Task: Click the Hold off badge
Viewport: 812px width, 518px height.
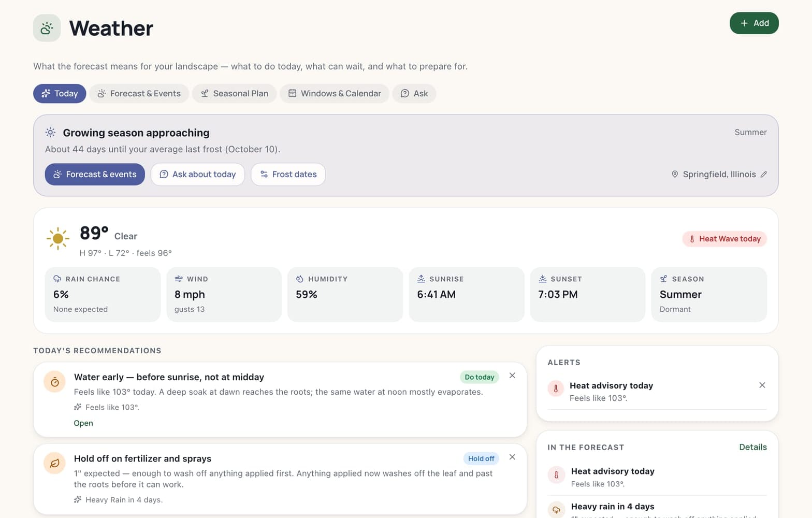Action: (x=481, y=458)
